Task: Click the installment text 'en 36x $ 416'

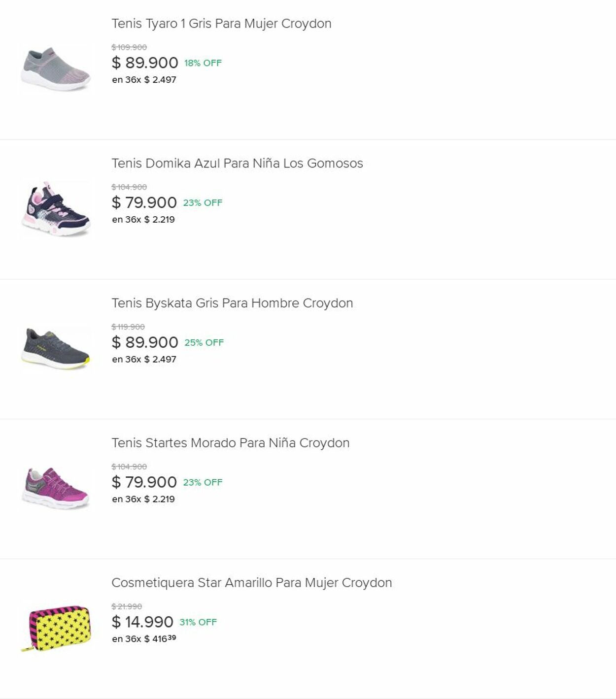Action: point(143,639)
